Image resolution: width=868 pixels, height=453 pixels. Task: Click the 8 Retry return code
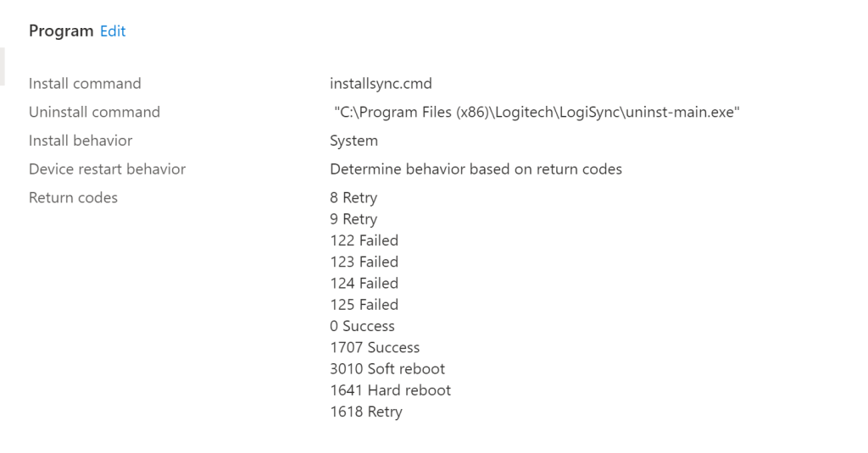click(353, 198)
